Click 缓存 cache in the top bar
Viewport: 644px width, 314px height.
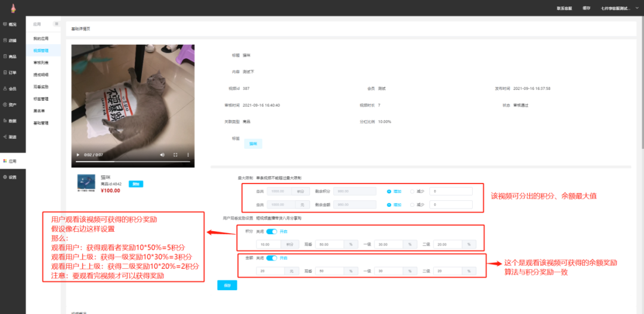click(x=586, y=8)
